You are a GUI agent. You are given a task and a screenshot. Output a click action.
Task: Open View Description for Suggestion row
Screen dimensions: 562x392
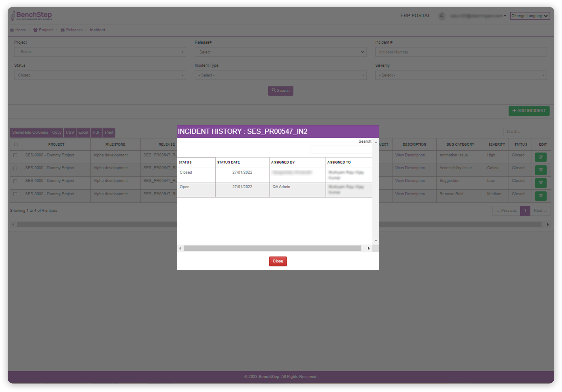pyautogui.click(x=410, y=181)
